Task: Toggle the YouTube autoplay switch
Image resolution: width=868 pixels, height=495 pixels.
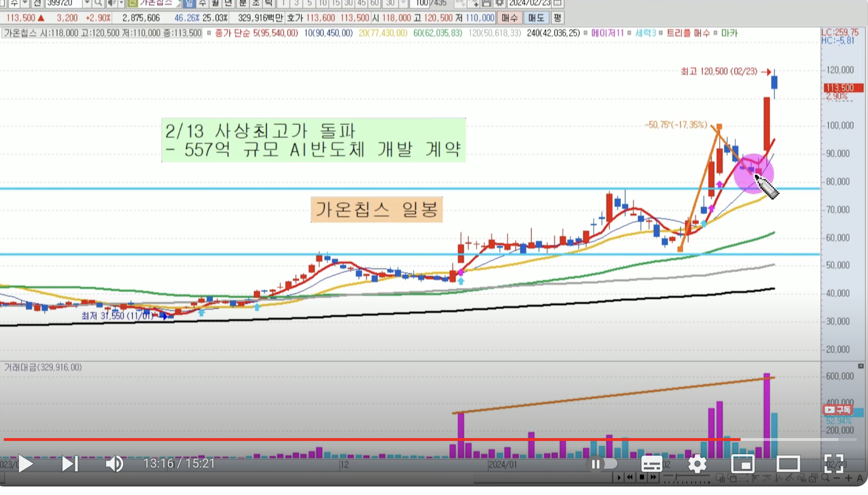Action: click(602, 464)
